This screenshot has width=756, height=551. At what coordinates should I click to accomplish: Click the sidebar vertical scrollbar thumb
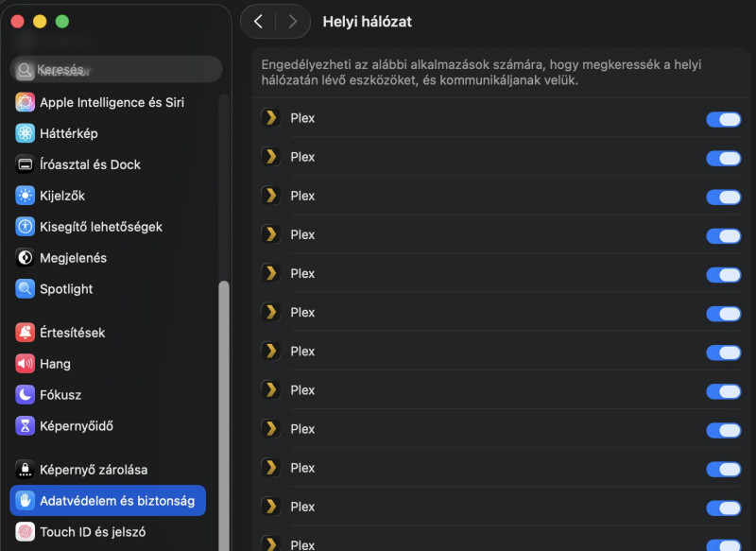point(224,416)
